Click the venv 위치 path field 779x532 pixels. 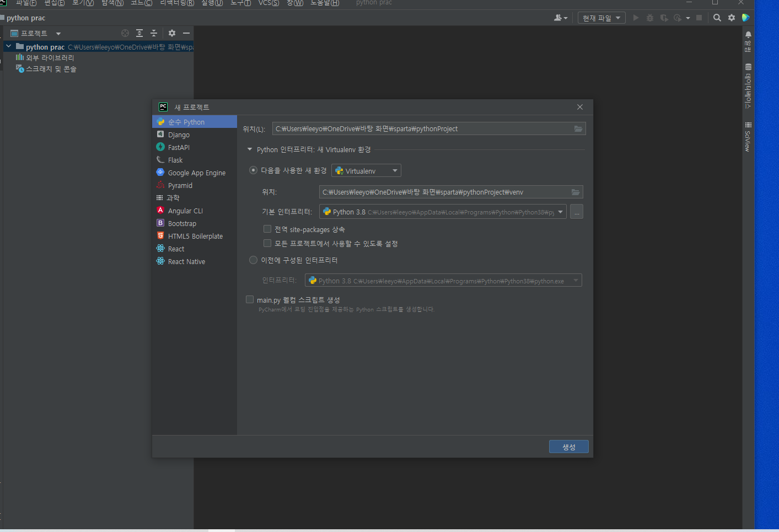tap(451, 192)
